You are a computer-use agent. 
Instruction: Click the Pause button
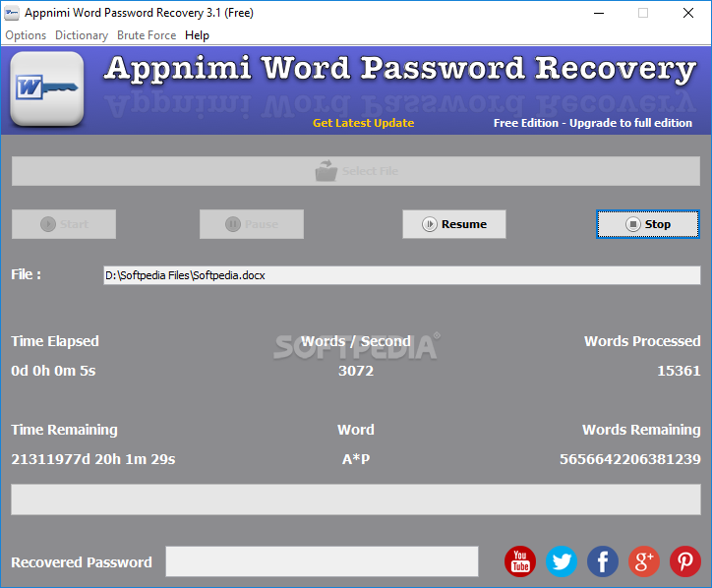252,224
